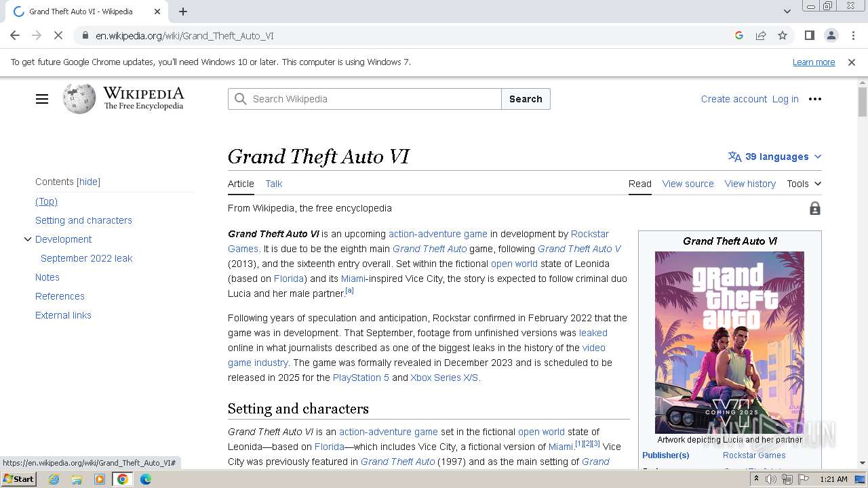Open Windows Explorer folder in taskbar

[x=77, y=479]
